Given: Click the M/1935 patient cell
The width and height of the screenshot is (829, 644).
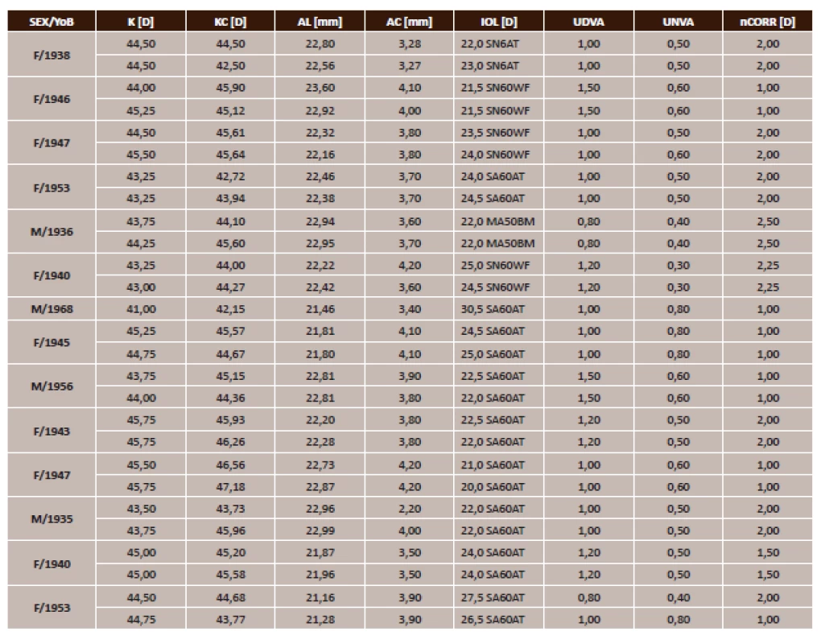Looking at the screenshot, I should pyautogui.click(x=52, y=518).
